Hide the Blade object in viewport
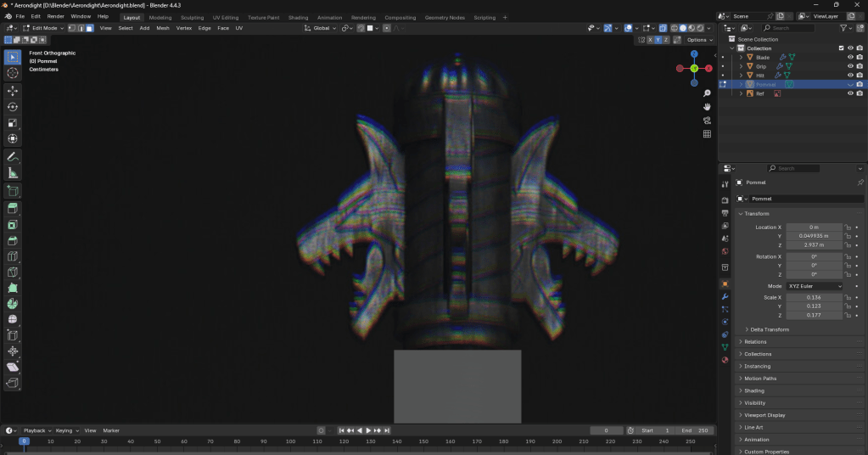The image size is (868, 455). click(849, 57)
